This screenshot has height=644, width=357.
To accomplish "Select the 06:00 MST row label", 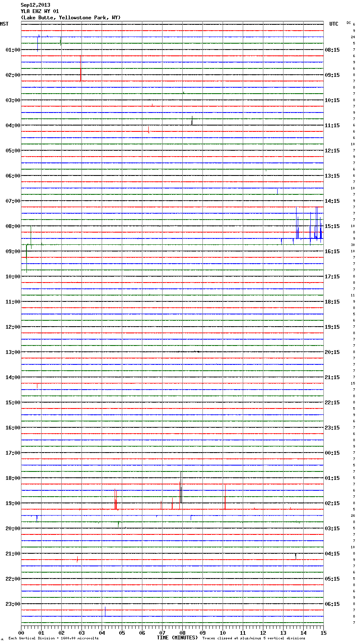I will (13, 176).
